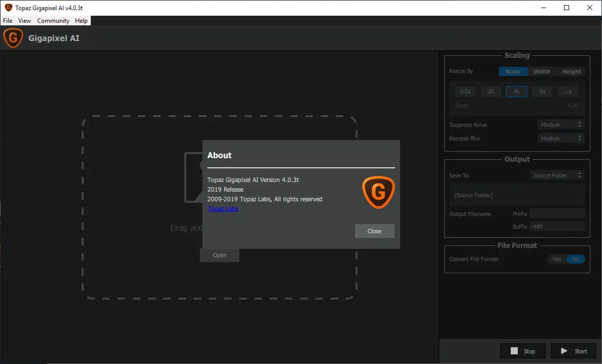Click the Suffix field containing -edit
The image size is (602, 364).
(x=557, y=226)
